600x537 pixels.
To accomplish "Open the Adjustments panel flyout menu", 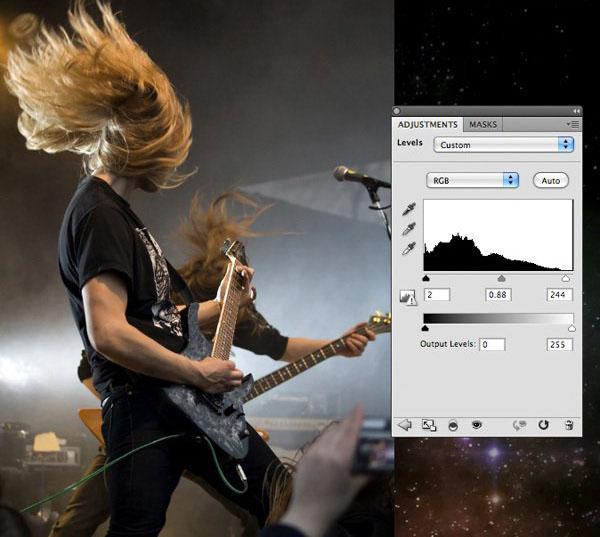I will 573,124.
